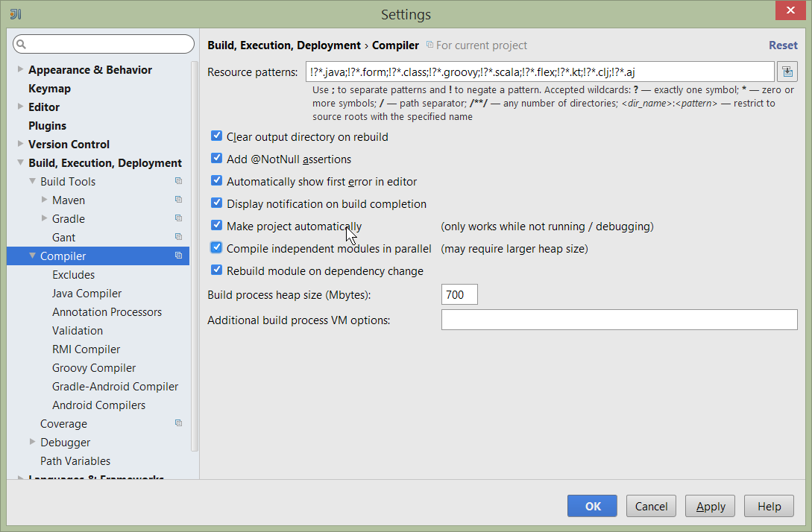This screenshot has height=532, width=812.
Task: Click the project-level icon next to Coverage
Action: (178, 423)
